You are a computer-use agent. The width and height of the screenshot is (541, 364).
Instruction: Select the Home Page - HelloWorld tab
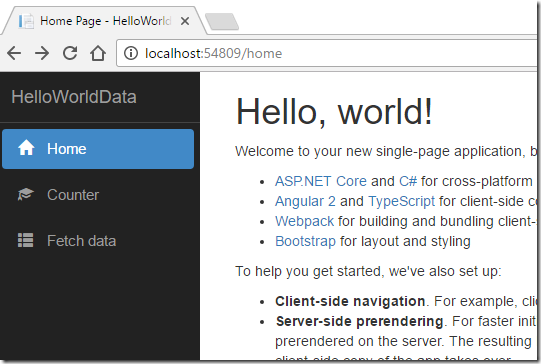click(104, 21)
